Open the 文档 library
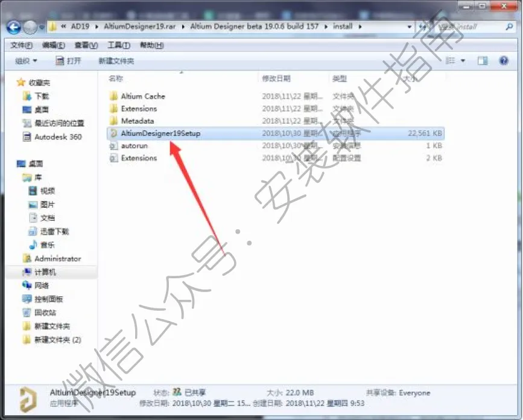 click(x=48, y=218)
